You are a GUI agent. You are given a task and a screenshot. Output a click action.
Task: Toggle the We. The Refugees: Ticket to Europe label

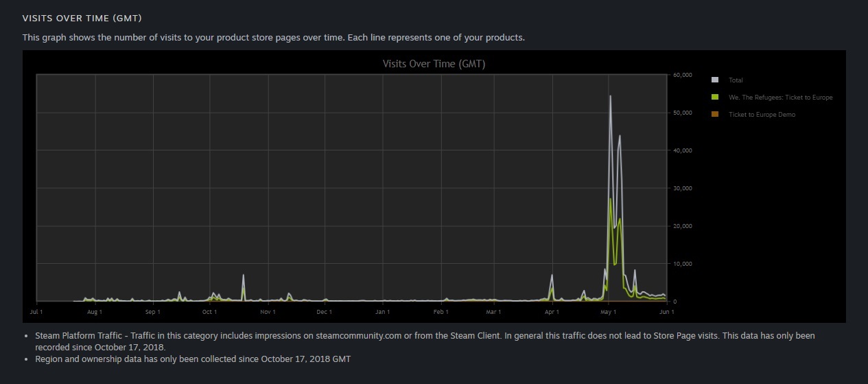coord(780,98)
